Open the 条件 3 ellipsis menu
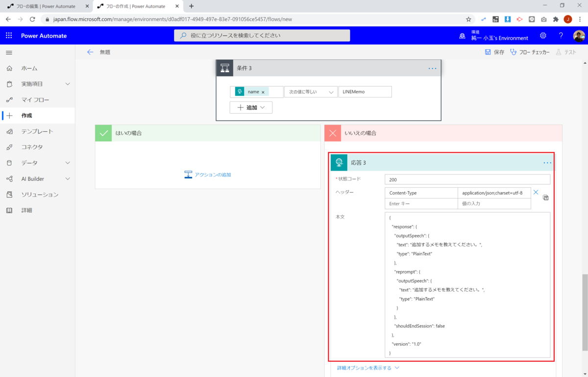Viewport: 588px width, 377px height. 432,68
